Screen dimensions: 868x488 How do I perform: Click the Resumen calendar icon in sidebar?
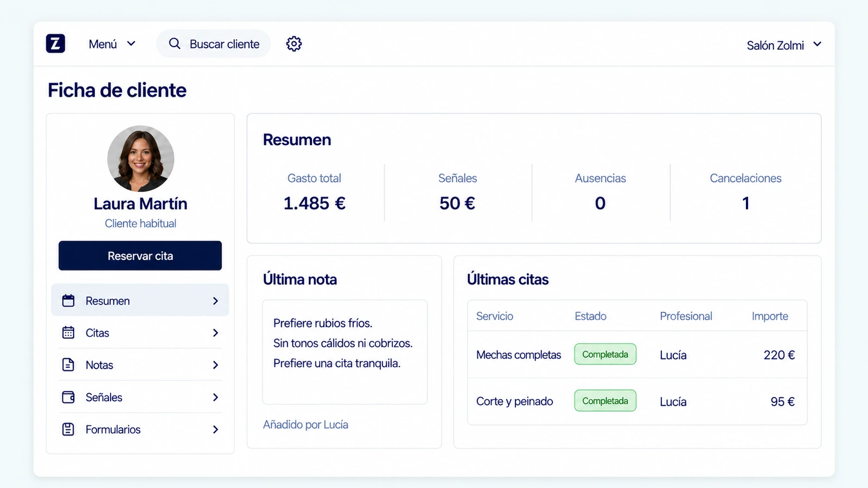[68, 300]
